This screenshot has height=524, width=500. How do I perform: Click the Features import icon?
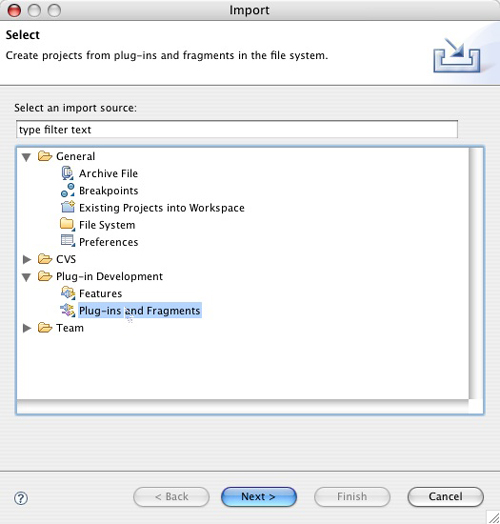(x=68, y=293)
